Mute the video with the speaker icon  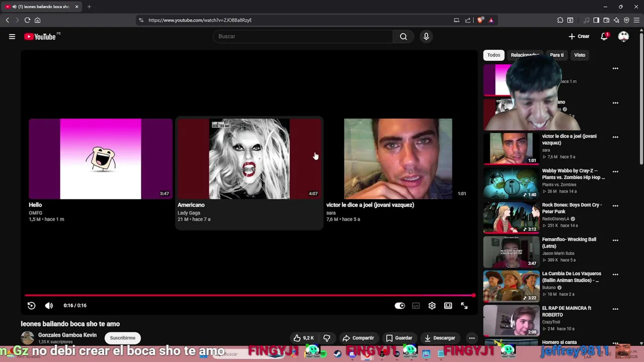[x=49, y=306]
